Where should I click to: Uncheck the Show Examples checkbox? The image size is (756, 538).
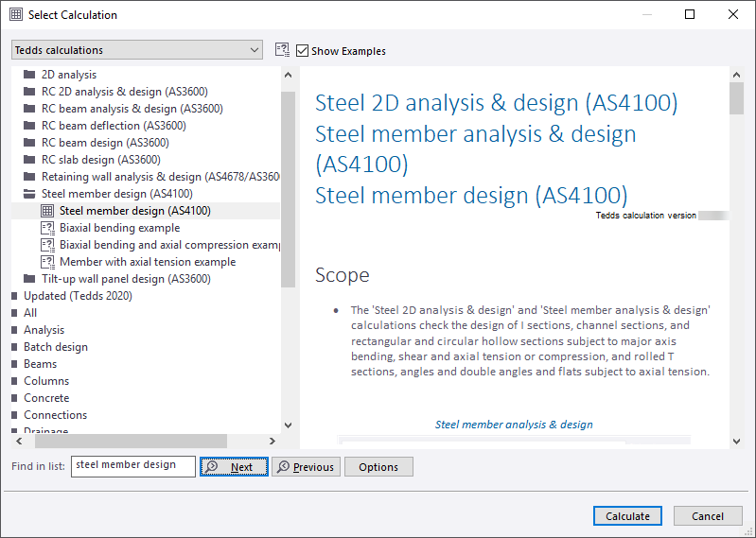[x=302, y=50]
